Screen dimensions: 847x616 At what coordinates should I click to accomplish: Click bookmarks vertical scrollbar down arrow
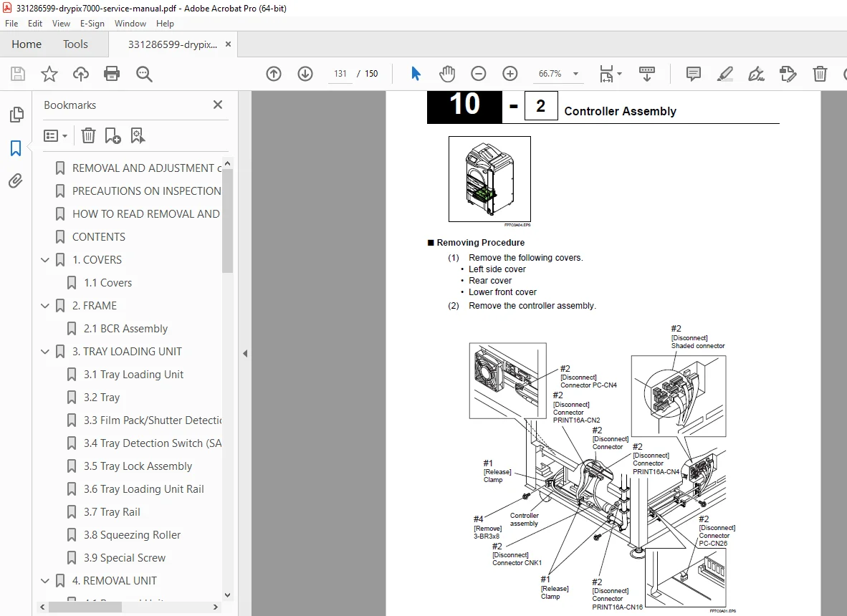point(227,595)
